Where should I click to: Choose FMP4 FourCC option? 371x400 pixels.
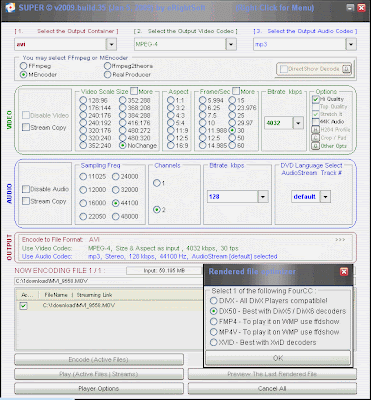[213, 322]
